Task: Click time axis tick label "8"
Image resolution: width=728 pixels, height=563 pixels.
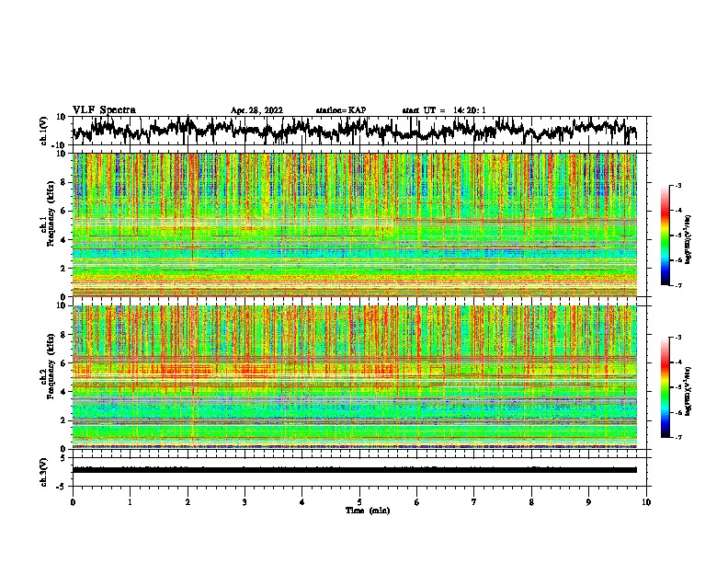Action: click(x=531, y=502)
